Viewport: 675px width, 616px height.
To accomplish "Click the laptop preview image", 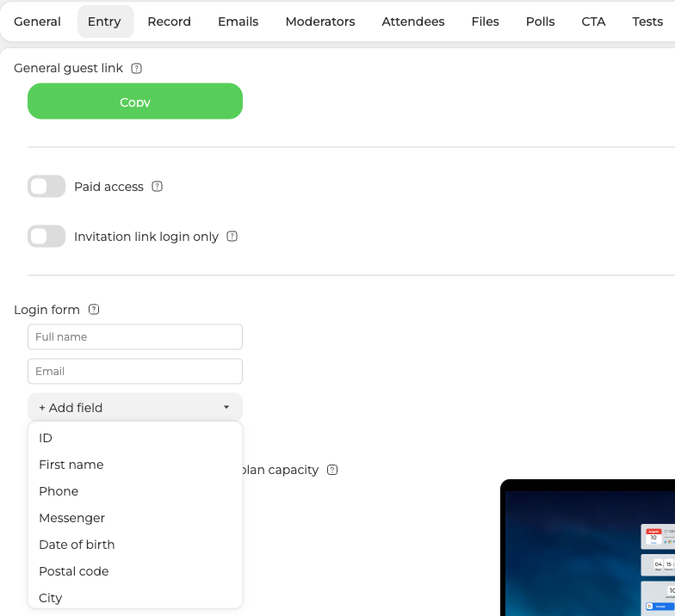I will [x=587, y=547].
